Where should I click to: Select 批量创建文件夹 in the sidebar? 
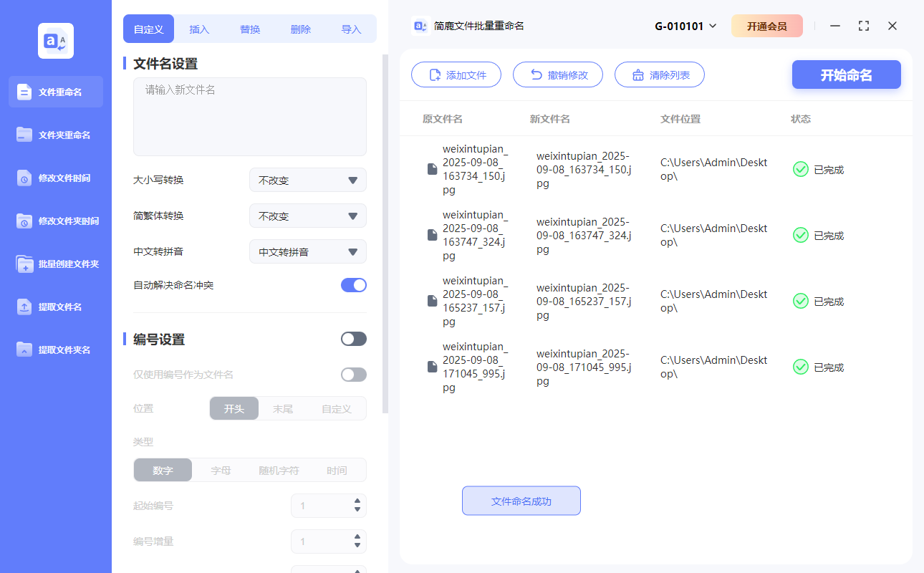[x=55, y=264]
